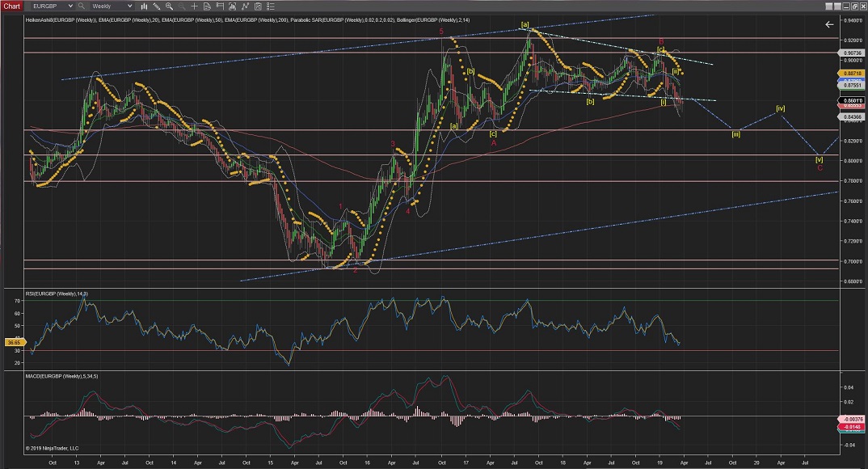This screenshot has width=868, height=469.
Task: Click the red wave label 5 at the peak
Action: (x=441, y=32)
